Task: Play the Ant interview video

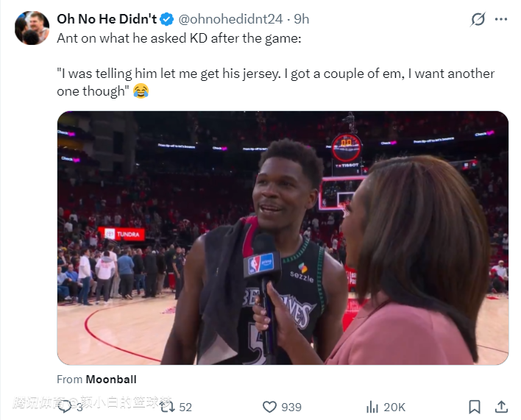Action: (283, 238)
